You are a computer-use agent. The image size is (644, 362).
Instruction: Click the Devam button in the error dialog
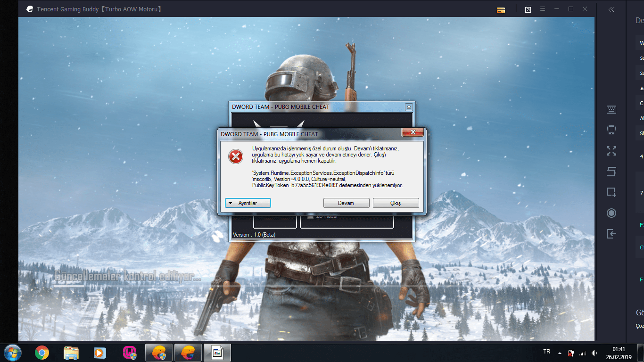[x=346, y=203]
